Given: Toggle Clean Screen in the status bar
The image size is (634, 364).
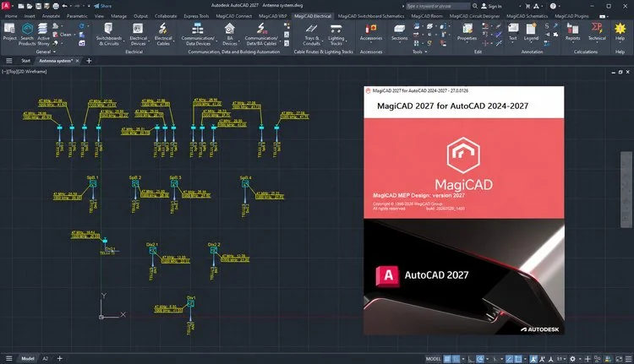Looking at the screenshot, I should (x=619, y=359).
